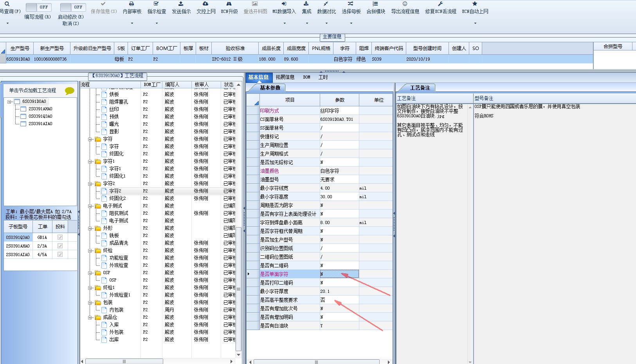Open dropdown arrow under 号查询
This screenshot has height=364, width=636.
coord(7,23)
